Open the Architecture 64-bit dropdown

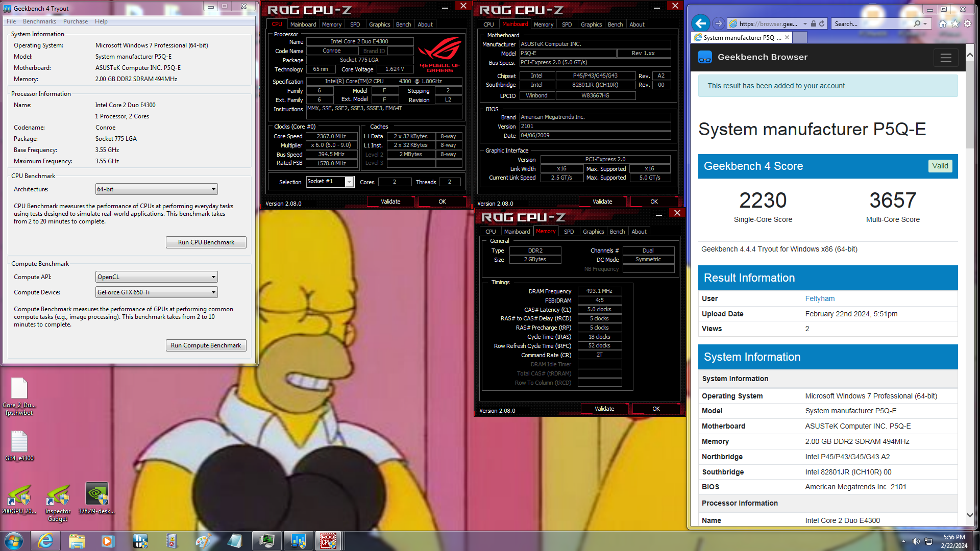pos(157,189)
